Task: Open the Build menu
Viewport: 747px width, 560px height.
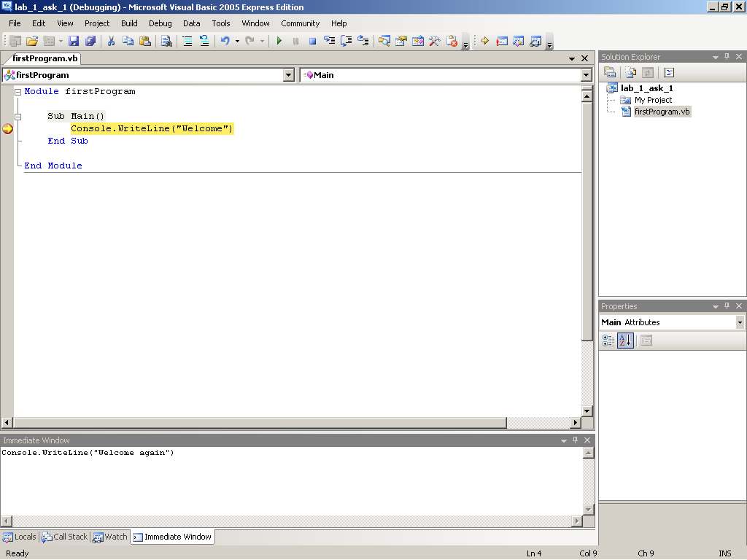Action: [129, 23]
